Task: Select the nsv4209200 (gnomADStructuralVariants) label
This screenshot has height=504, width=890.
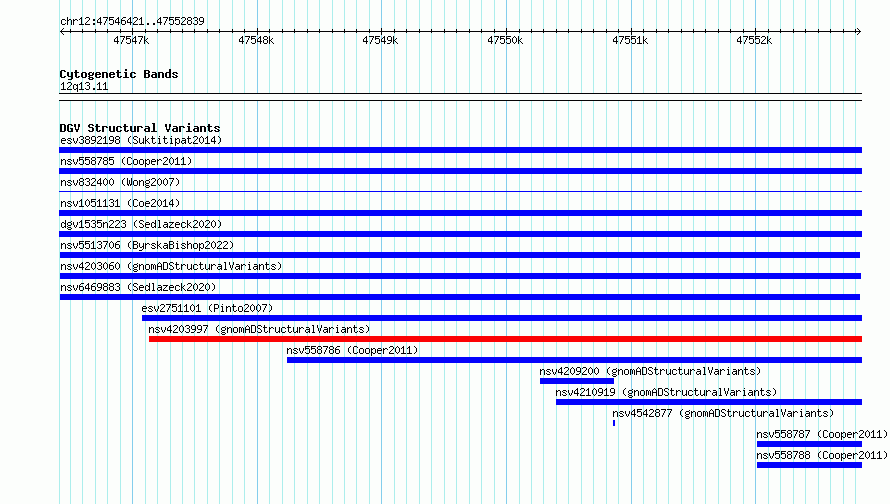Action: coord(650,371)
